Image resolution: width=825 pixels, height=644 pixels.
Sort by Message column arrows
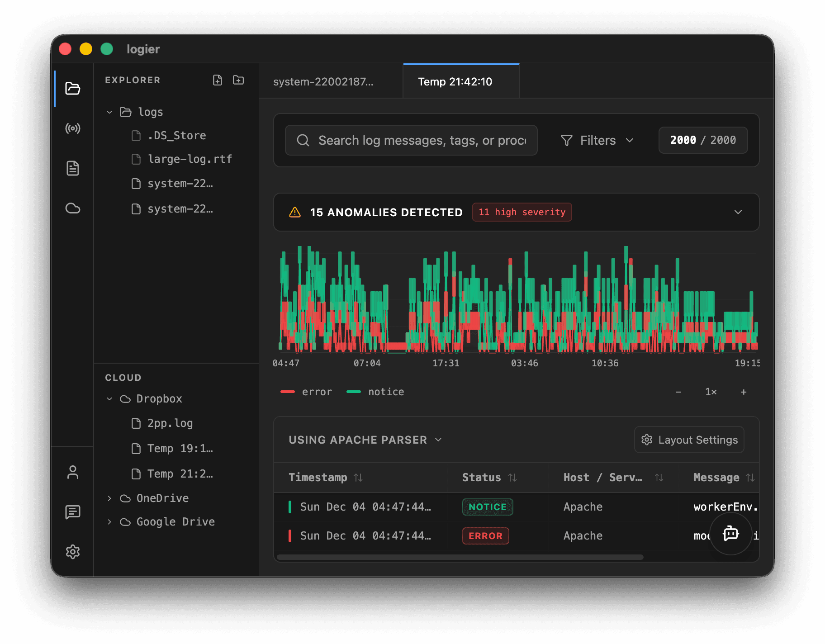[x=750, y=478]
